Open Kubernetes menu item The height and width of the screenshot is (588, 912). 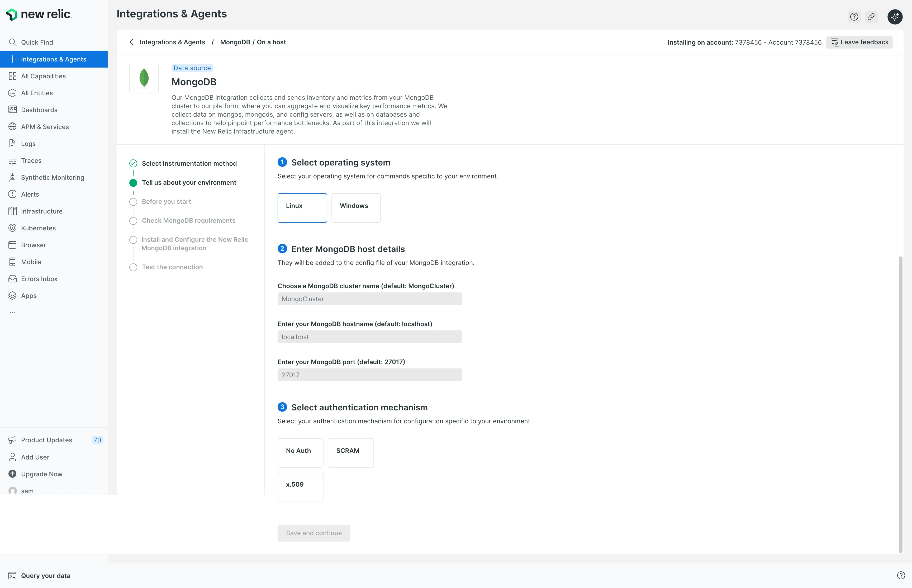pos(54,228)
